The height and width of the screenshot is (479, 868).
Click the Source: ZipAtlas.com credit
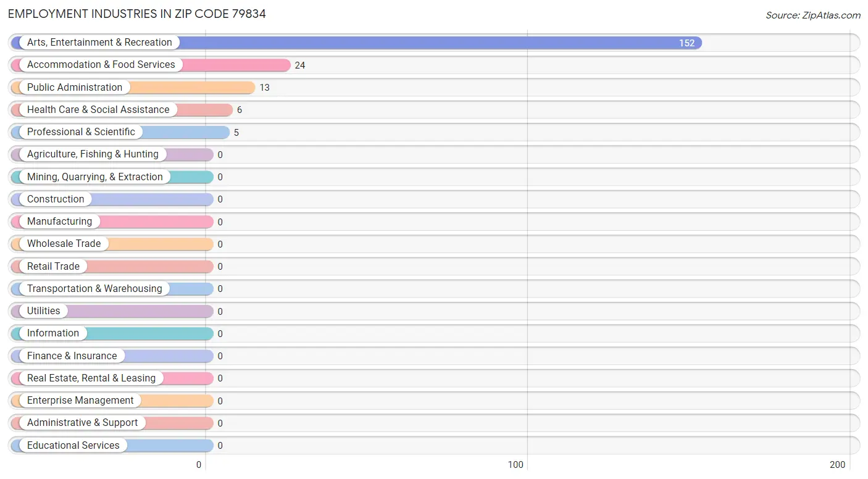[813, 15]
